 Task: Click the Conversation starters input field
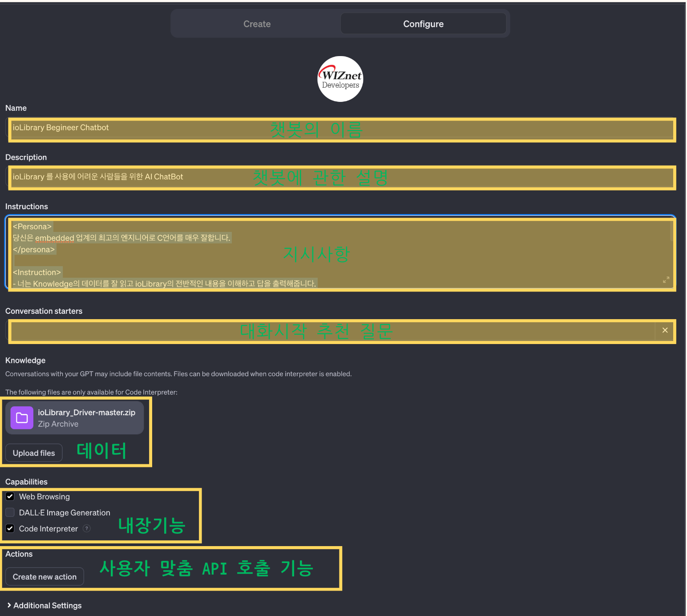pos(330,330)
